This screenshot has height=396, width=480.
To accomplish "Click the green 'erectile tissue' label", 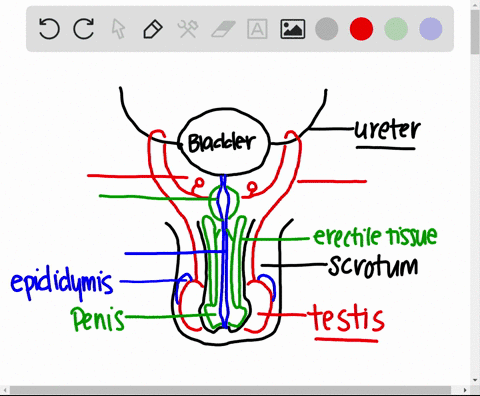I will pyautogui.click(x=375, y=236).
